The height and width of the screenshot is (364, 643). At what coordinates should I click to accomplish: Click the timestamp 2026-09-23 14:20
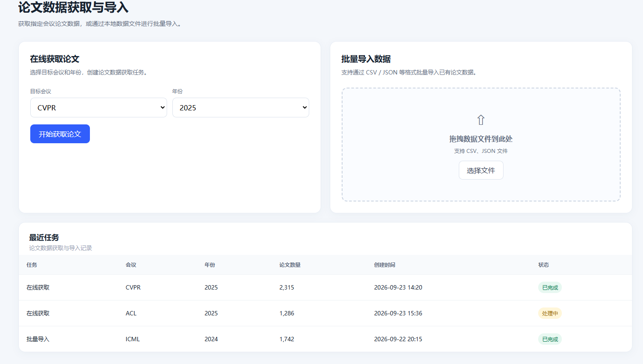click(398, 287)
